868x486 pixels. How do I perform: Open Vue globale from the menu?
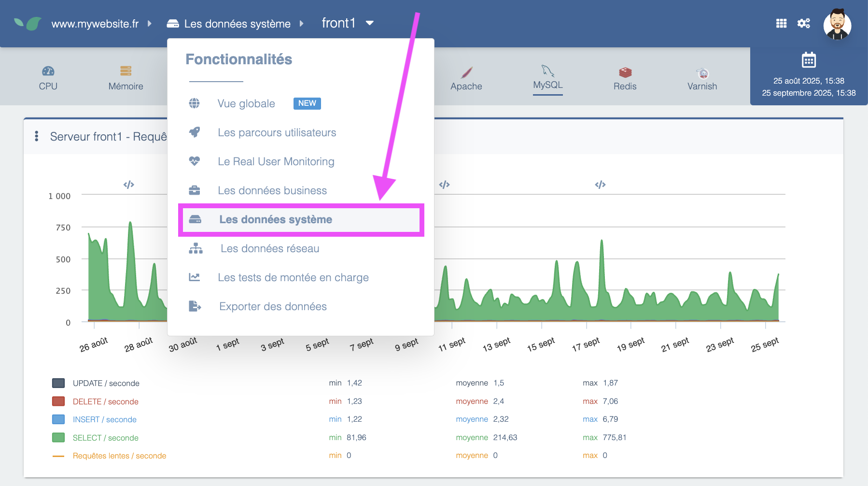click(x=246, y=103)
